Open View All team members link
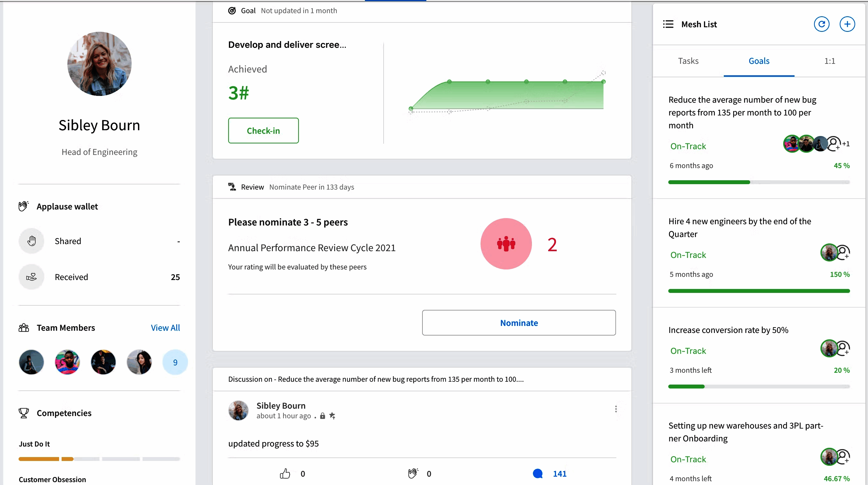This screenshot has height=485, width=868. point(165,328)
